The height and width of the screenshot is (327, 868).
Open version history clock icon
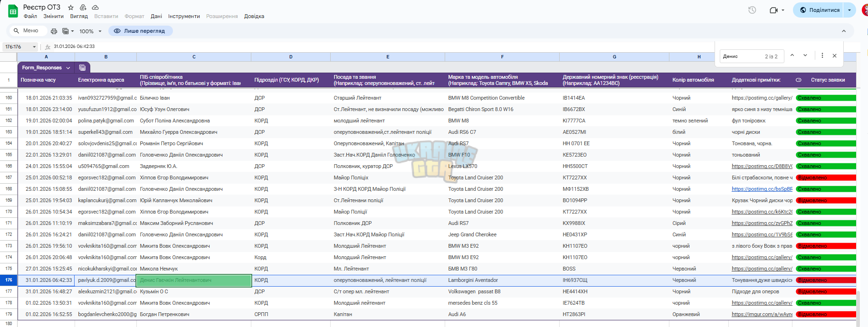(752, 10)
